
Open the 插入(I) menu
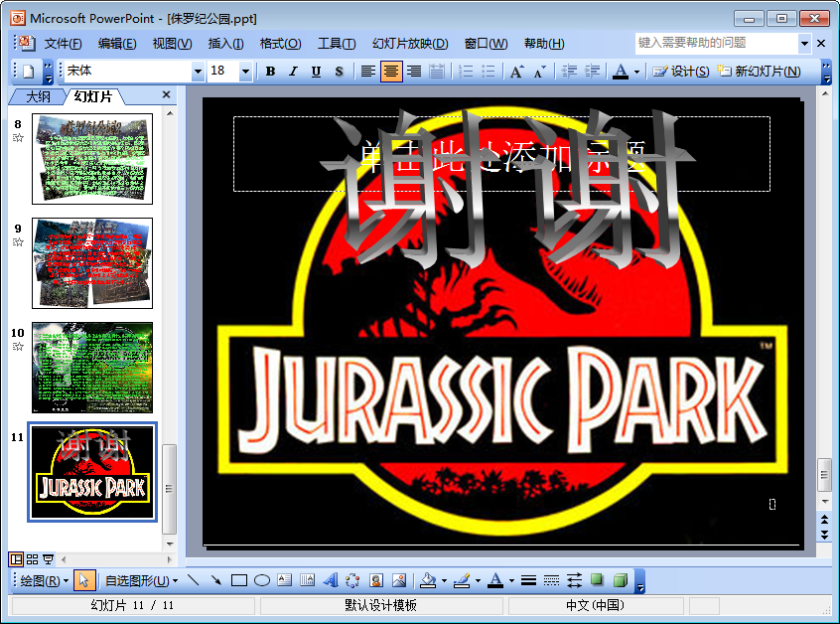click(x=225, y=44)
